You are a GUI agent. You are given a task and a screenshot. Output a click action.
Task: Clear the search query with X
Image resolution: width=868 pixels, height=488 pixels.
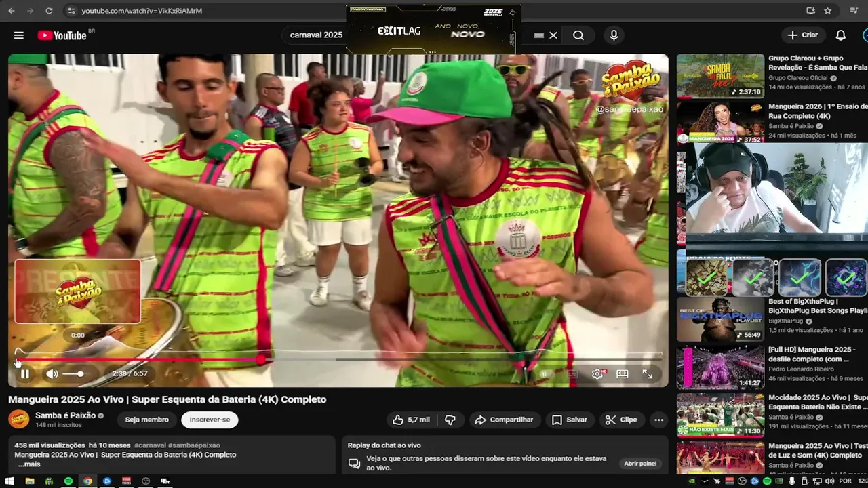[553, 35]
